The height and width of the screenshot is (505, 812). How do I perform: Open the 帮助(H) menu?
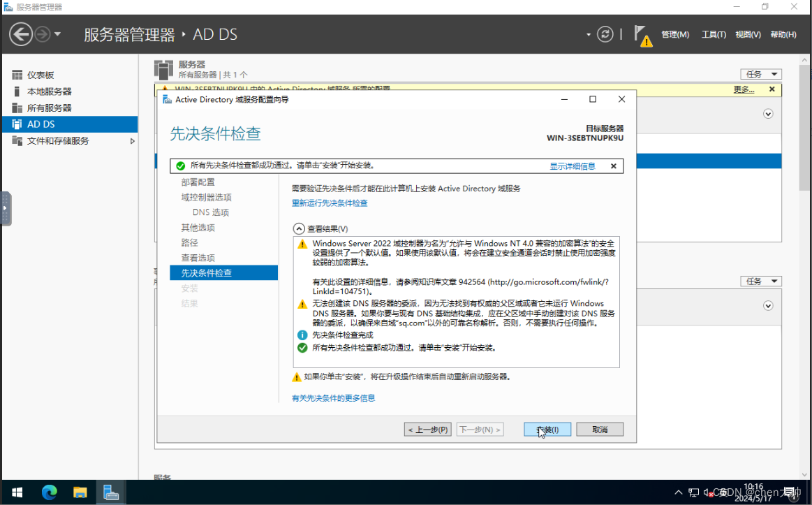coord(783,35)
